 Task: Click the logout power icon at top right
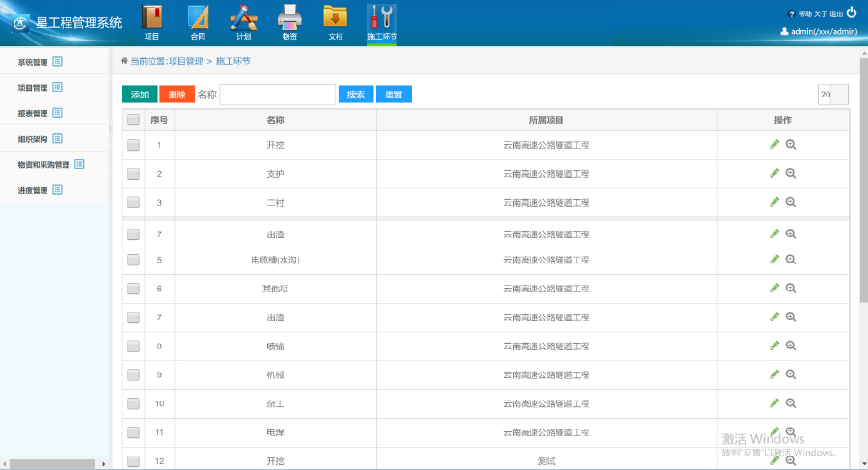[x=851, y=13]
